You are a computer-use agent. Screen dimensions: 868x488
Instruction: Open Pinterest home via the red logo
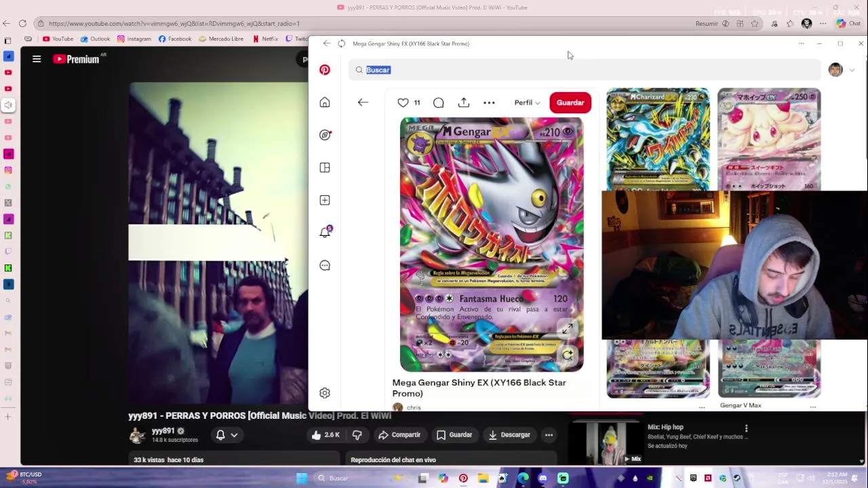point(325,70)
